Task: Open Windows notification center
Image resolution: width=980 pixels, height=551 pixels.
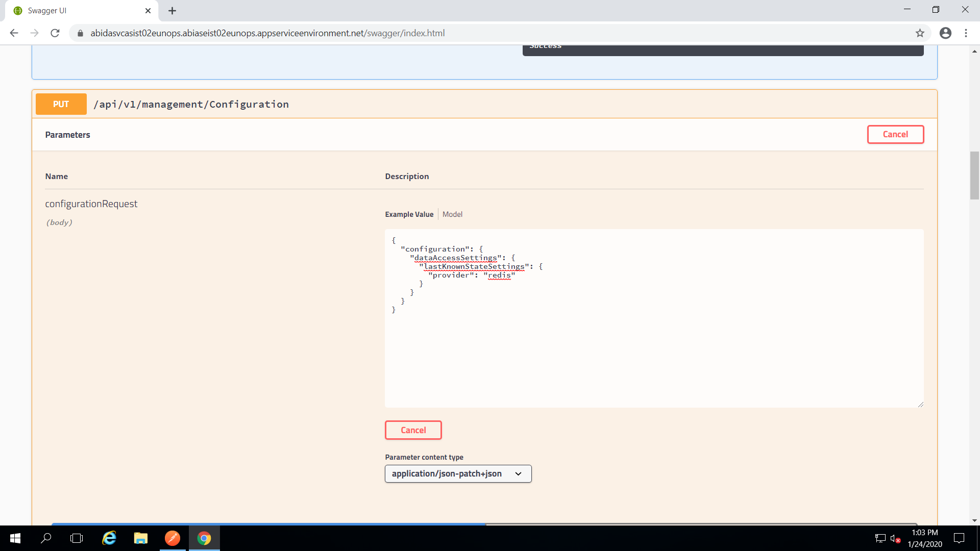Action: point(959,538)
